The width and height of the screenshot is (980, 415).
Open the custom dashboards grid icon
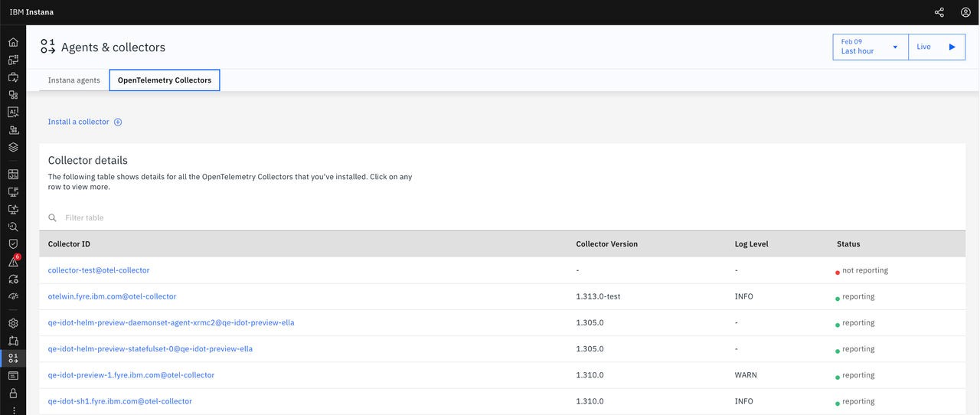point(13,175)
